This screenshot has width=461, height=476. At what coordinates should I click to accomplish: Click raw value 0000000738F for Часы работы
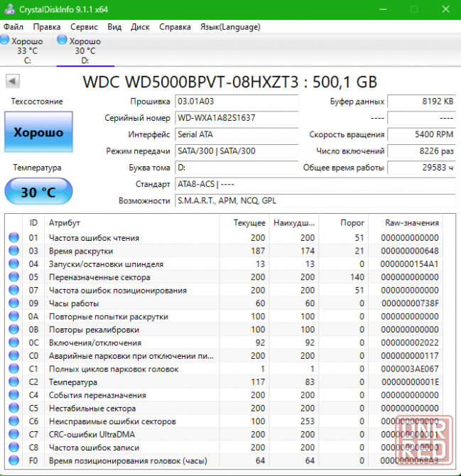(x=410, y=303)
